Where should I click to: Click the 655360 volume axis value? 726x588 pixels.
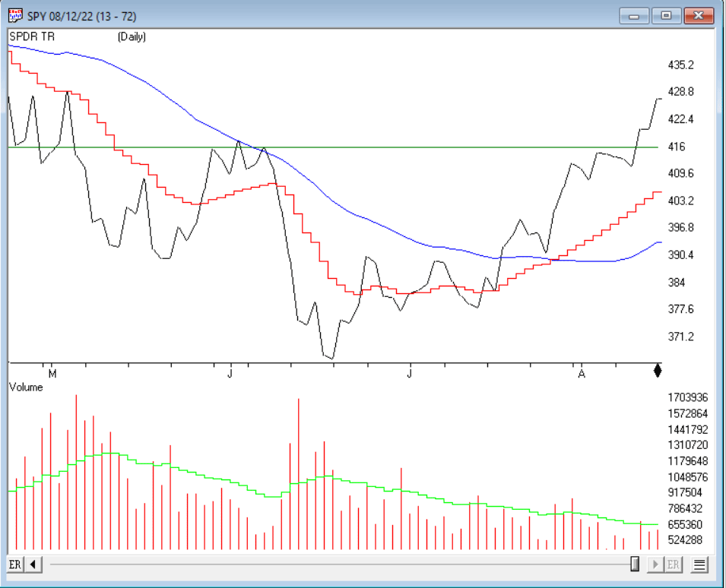point(685,525)
